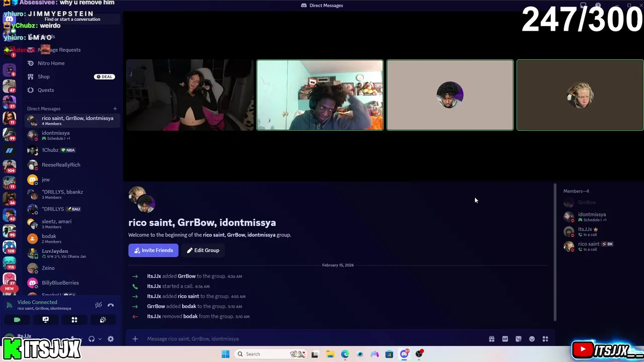Select the brown avatar call tile

click(580, 95)
